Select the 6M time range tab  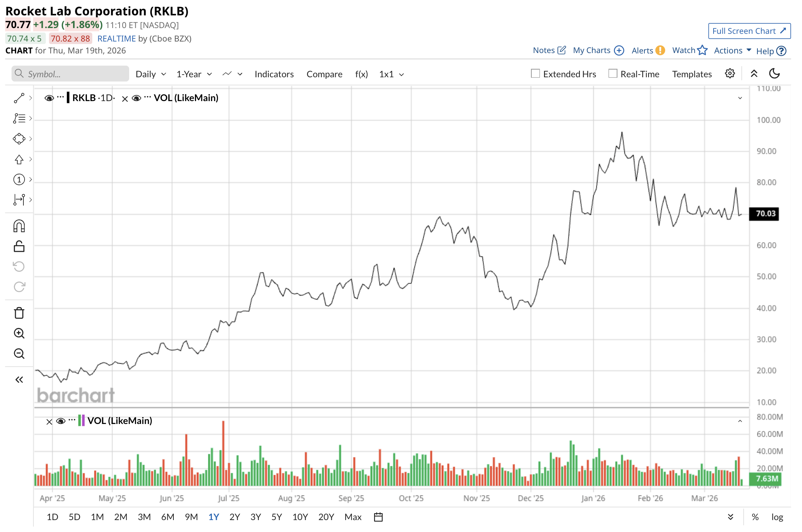(168, 517)
